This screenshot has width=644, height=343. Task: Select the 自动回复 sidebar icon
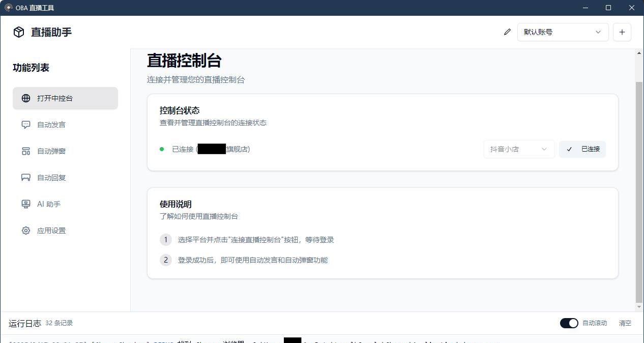pos(25,178)
